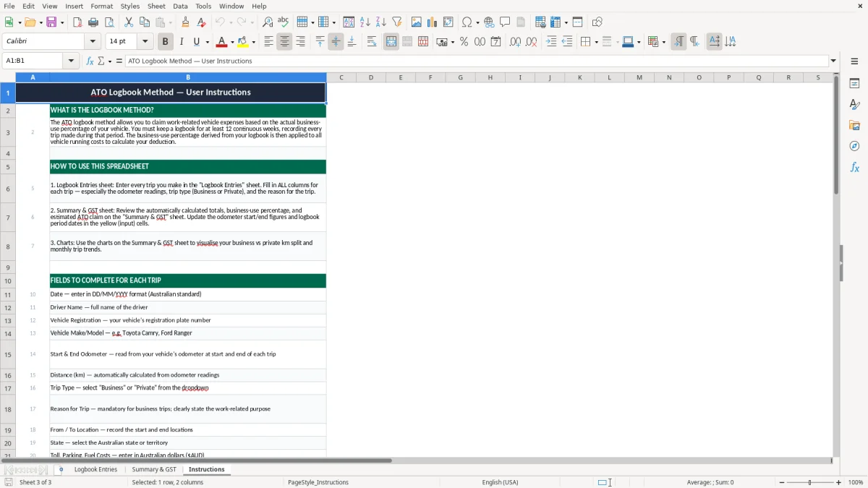Clear direct formatting icon
The image size is (868, 488).
(201, 22)
